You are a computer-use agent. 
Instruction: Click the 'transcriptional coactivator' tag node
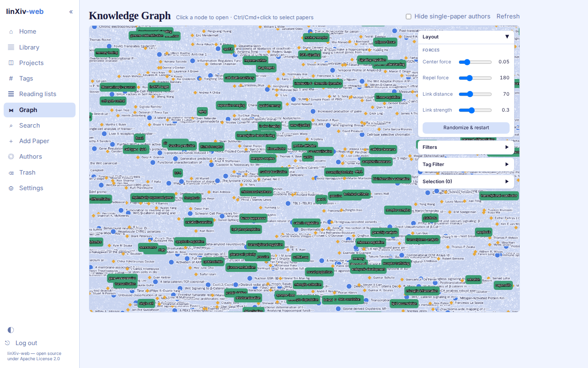(499, 195)
